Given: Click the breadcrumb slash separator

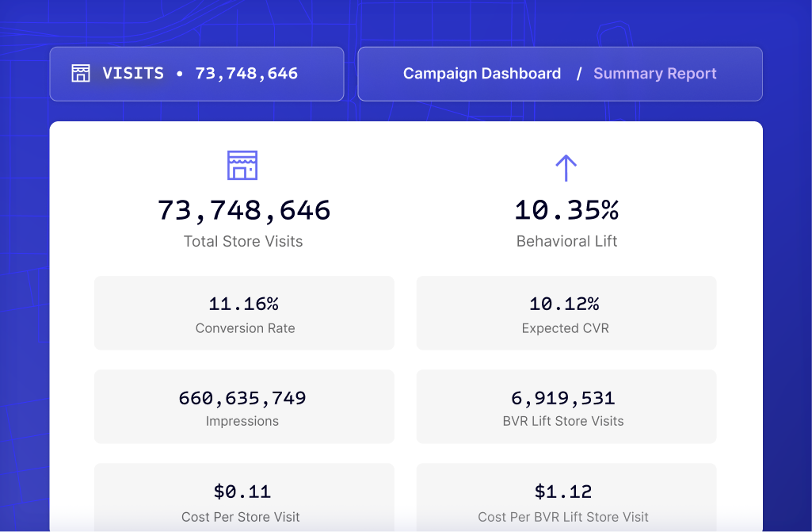Looking at the screenshot, I should coord(579,74).
